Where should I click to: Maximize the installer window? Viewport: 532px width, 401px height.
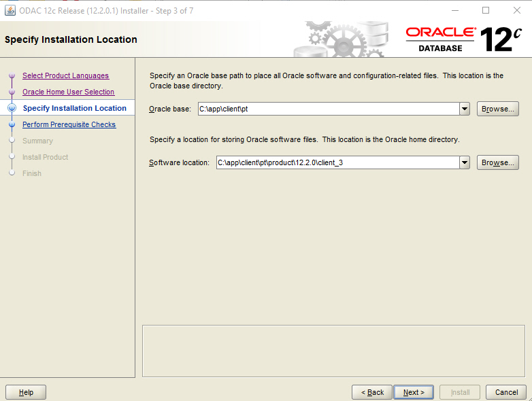click(x=486, y=10)
